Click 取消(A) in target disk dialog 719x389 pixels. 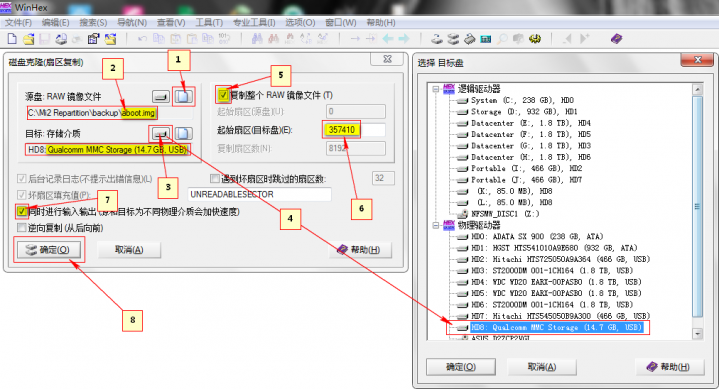coord(542,367)
